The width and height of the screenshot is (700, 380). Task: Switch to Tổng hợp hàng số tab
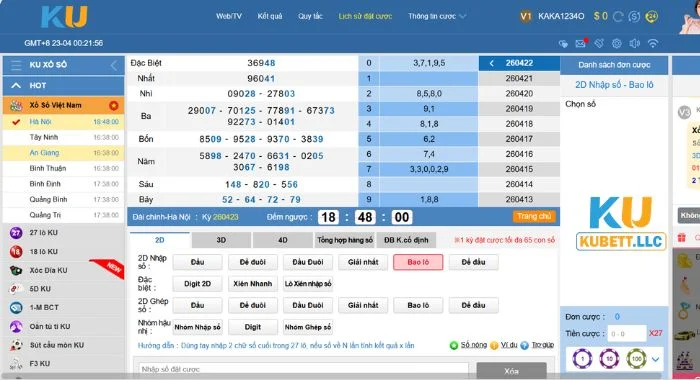click(345, 240)
